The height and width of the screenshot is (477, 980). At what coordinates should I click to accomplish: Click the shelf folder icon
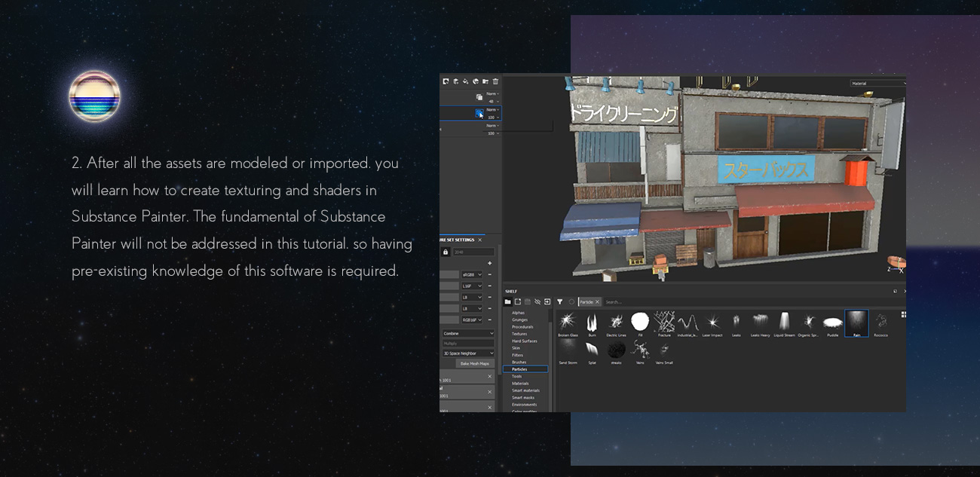click(507, 301)
